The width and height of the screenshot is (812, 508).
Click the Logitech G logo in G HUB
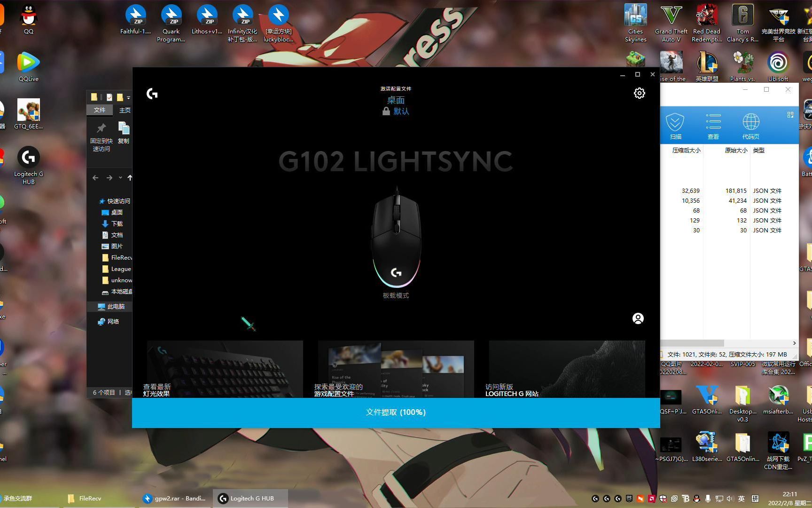(x=152, y=94)
